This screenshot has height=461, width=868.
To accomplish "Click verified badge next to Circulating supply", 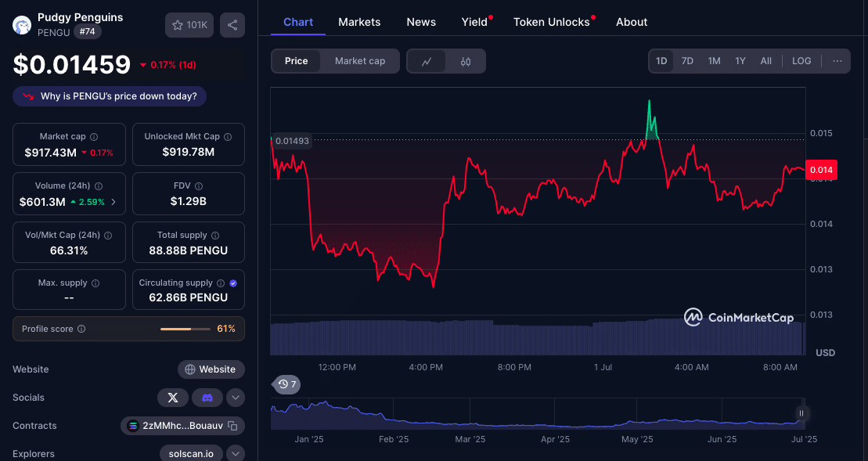I will pyautogui.click(x=233, y=283).
